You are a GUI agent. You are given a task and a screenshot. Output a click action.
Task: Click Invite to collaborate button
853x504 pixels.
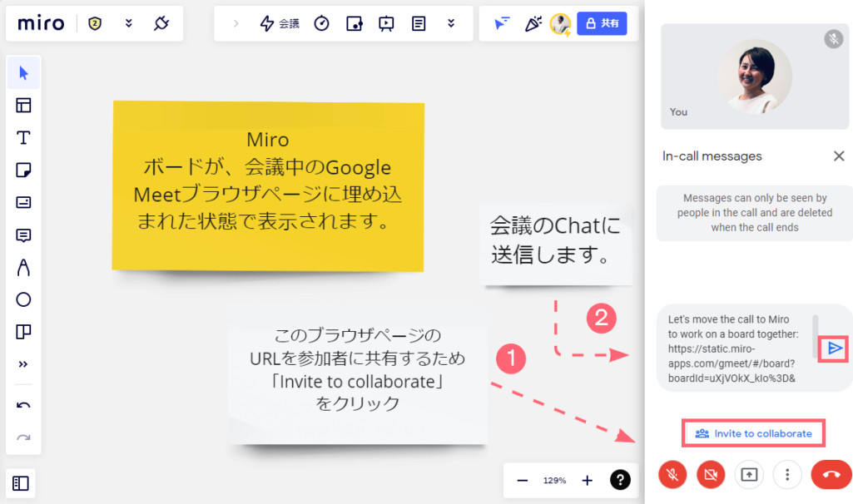pos(753,433)
